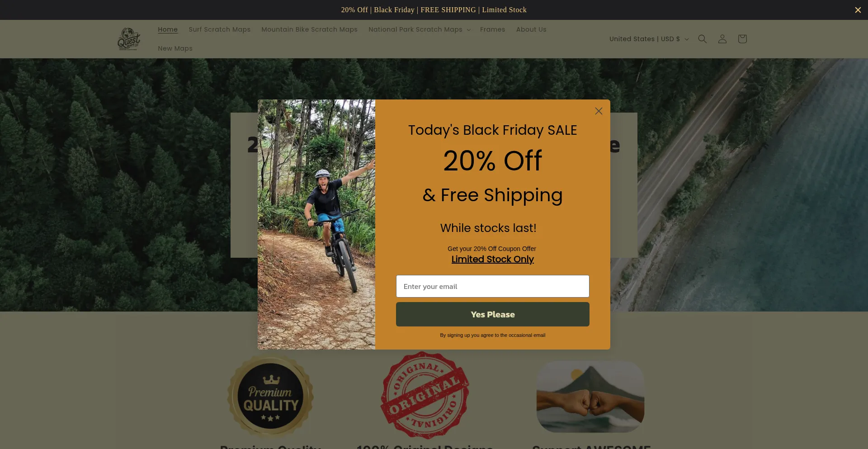Viewport: 868px width, 449px height.
Task: Open the shopping cart icon
Action: coord(742,39)
